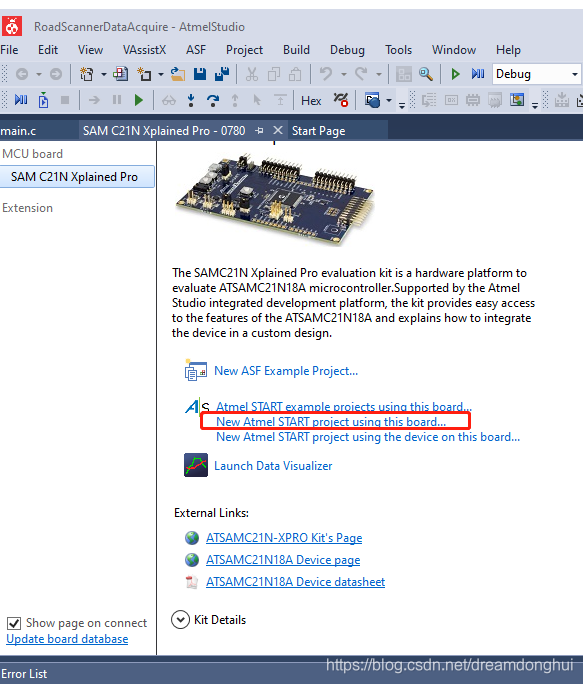The image size is (583, 684).
Task: Open the New Project dropdown arrow
Action: [x=104, y=75]
